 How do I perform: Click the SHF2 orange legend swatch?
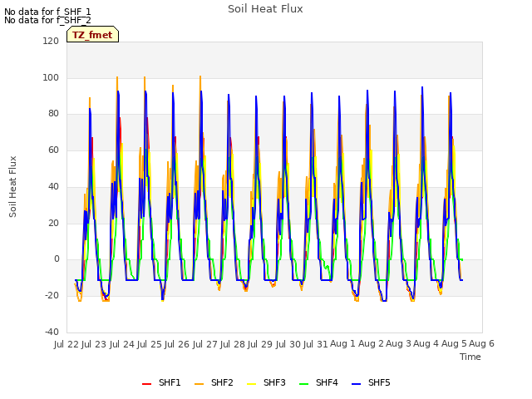click(x=199, y=384)
